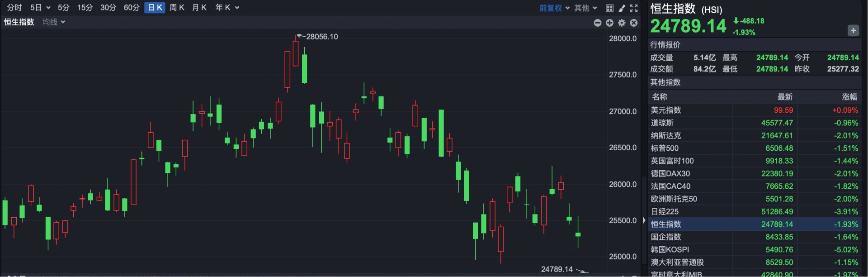
Task: Select the 60分 timeframe tab
Action: tap(132, 8)
